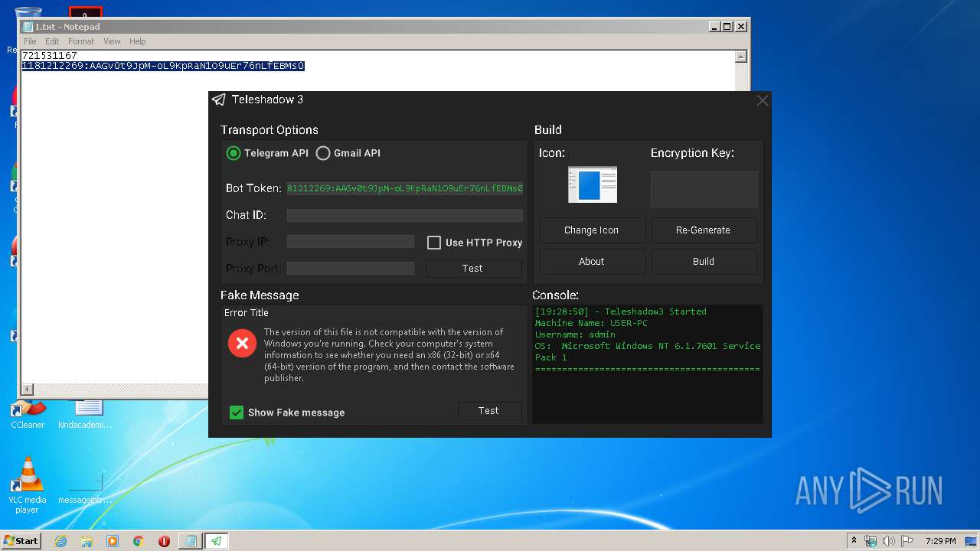Switch to the Notepad taskbar button
This screenshot has height=551, width=980.
(190, 541)
